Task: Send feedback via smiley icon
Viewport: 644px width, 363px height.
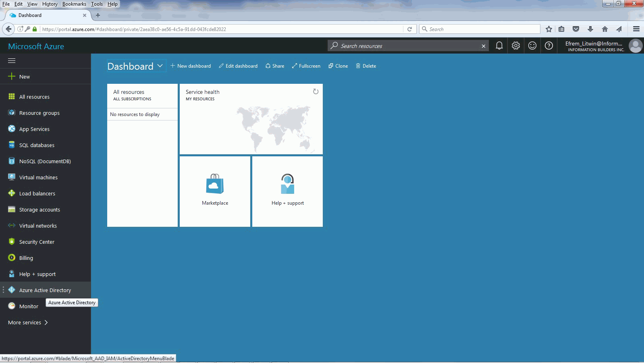Action: pyautogui.click(x=532, y=46)
